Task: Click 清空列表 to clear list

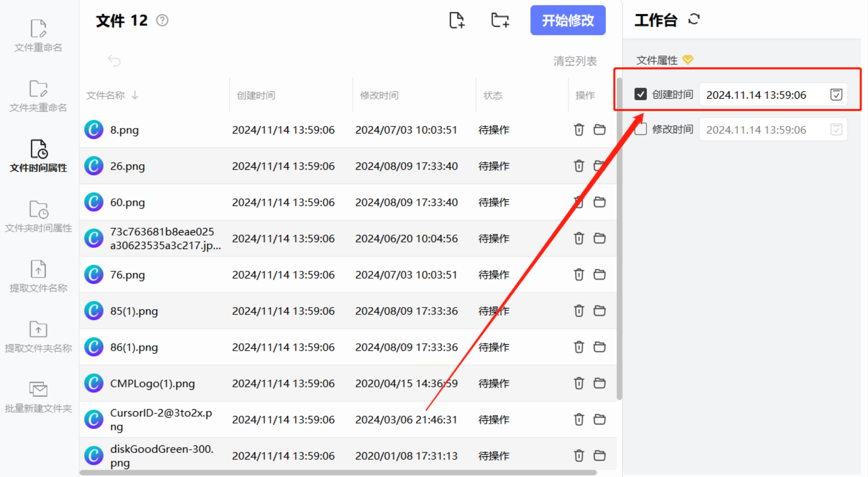Action: 575,61
